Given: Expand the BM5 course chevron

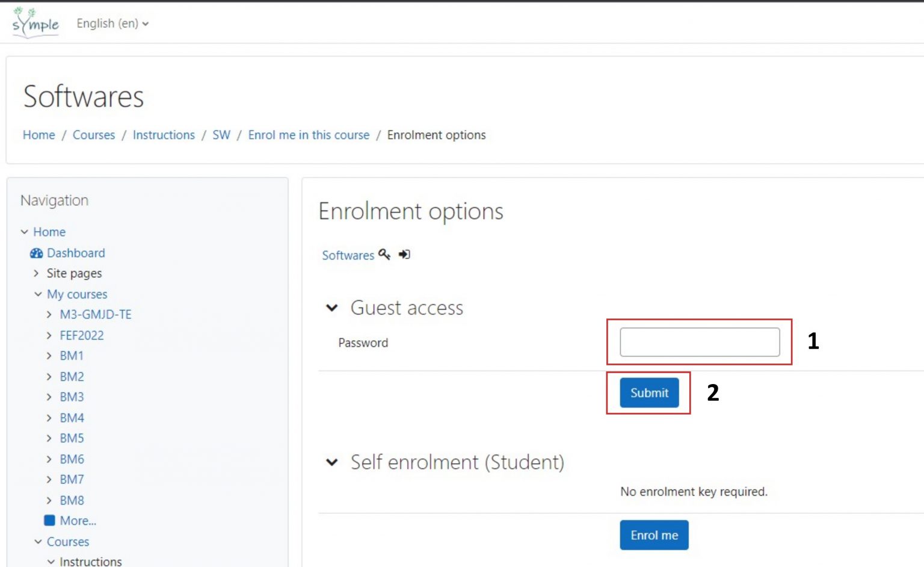Looking at the screenshot, I should [49, 438].
